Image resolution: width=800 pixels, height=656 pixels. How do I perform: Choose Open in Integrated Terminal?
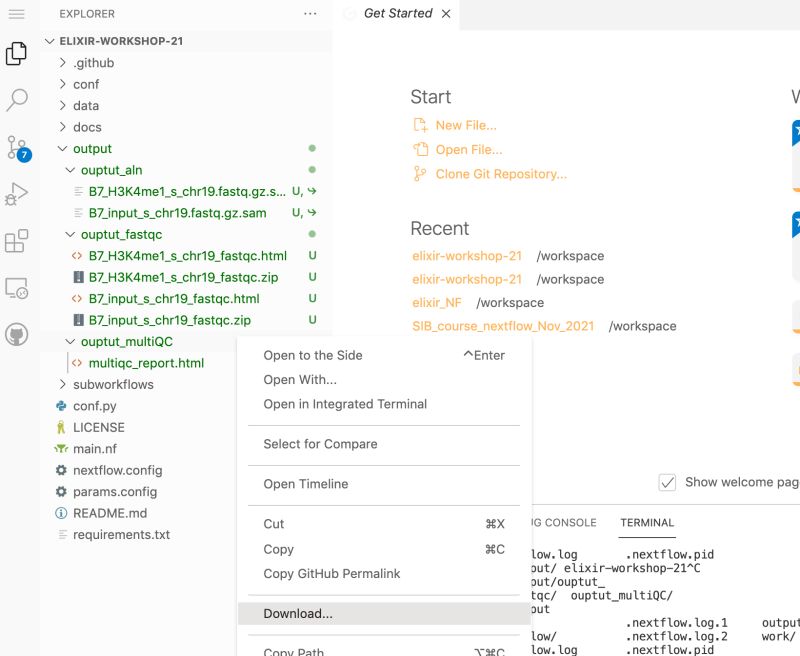(x=384, y=405)
